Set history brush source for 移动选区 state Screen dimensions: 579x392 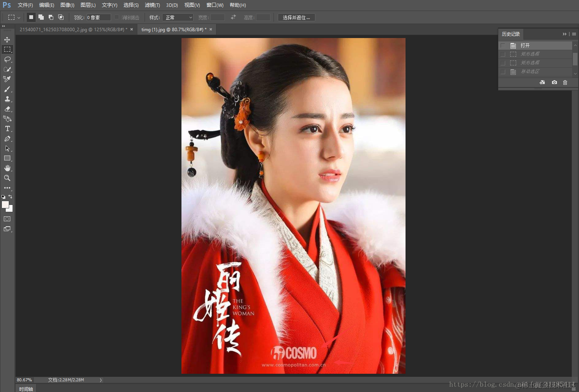(x=503, y=71)
